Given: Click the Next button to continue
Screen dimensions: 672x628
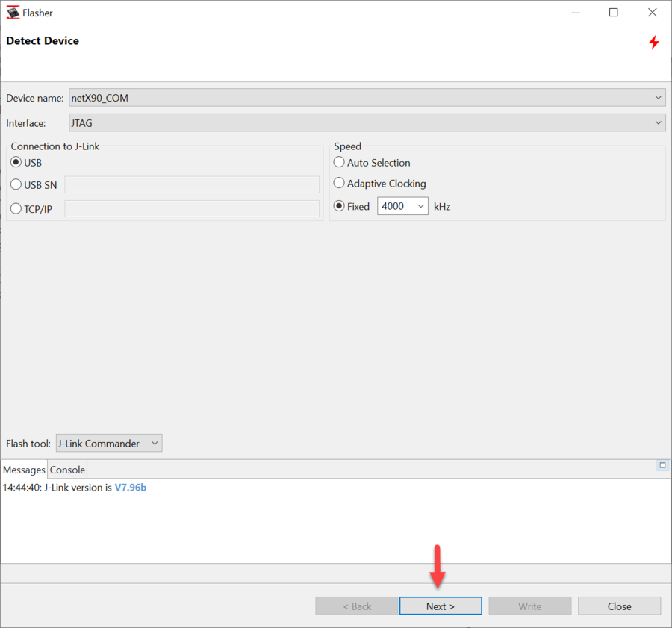Looking at the screenshot, I should tap(441, 606).
